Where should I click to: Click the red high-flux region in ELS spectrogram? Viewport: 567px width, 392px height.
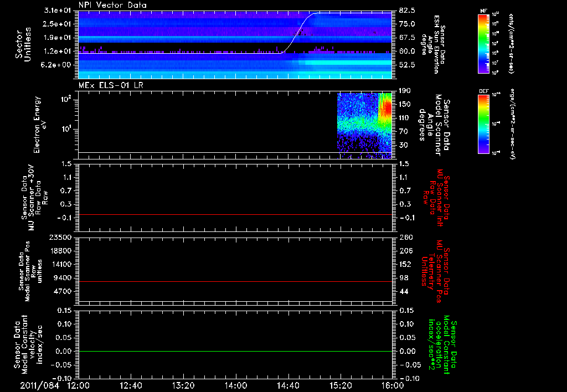[x=386, y=109]
